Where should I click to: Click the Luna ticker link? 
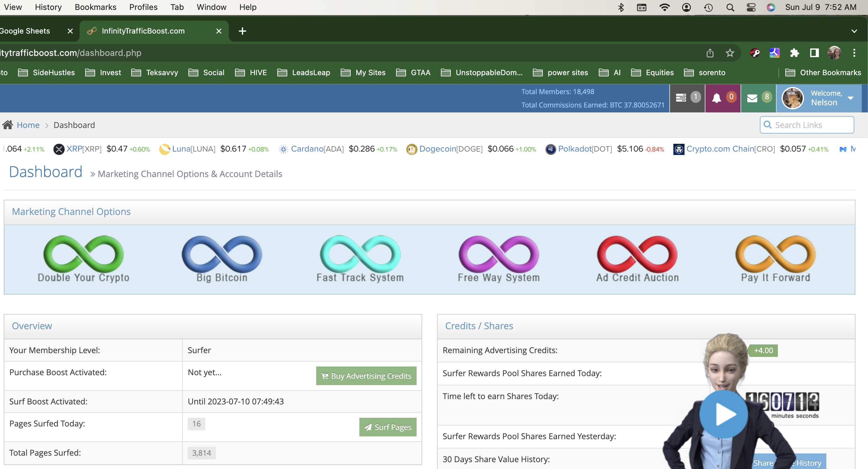pos(193,149)
